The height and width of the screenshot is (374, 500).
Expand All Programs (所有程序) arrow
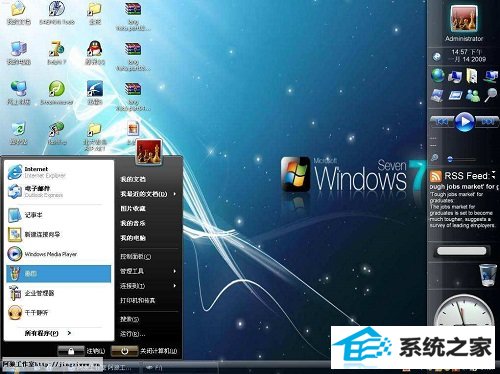(x=69, y=333)
